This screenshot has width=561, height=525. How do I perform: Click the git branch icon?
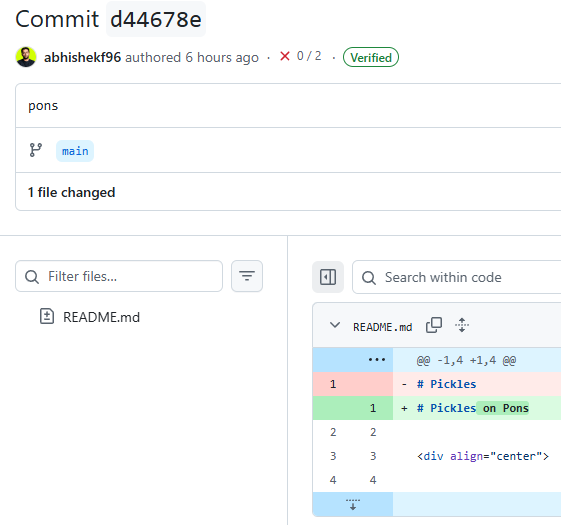[x=35, y=150]
